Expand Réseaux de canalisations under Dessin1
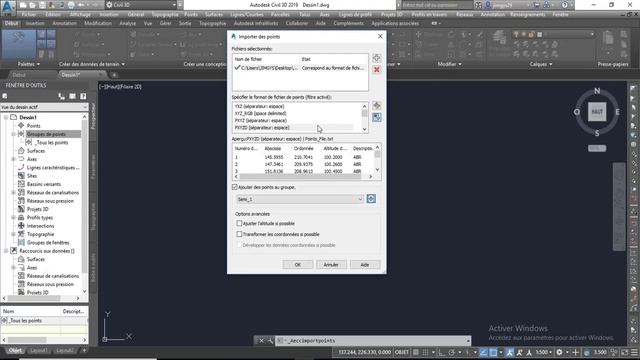The width and height of the screenshot is (640, 360). (x=13, y=193)
